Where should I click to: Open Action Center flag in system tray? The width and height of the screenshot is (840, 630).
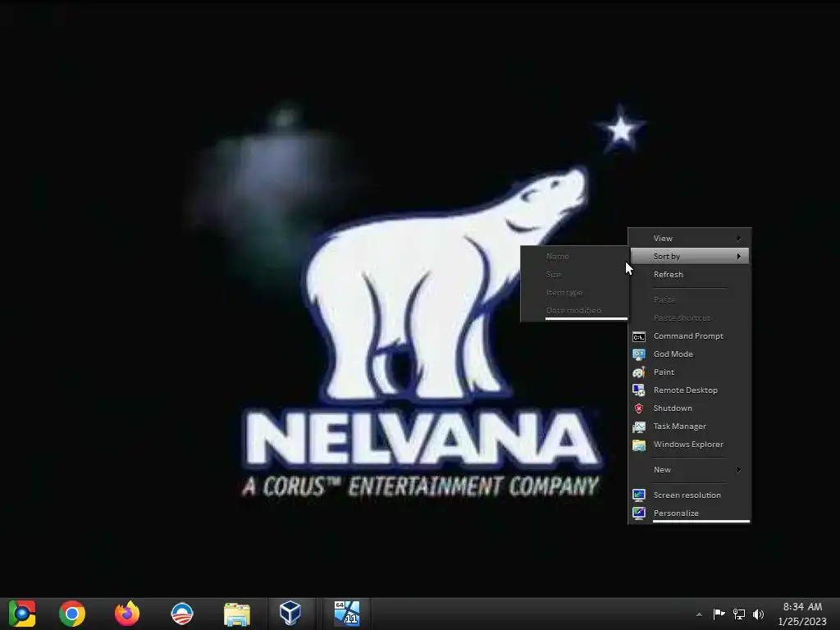(x=719, y=614)
